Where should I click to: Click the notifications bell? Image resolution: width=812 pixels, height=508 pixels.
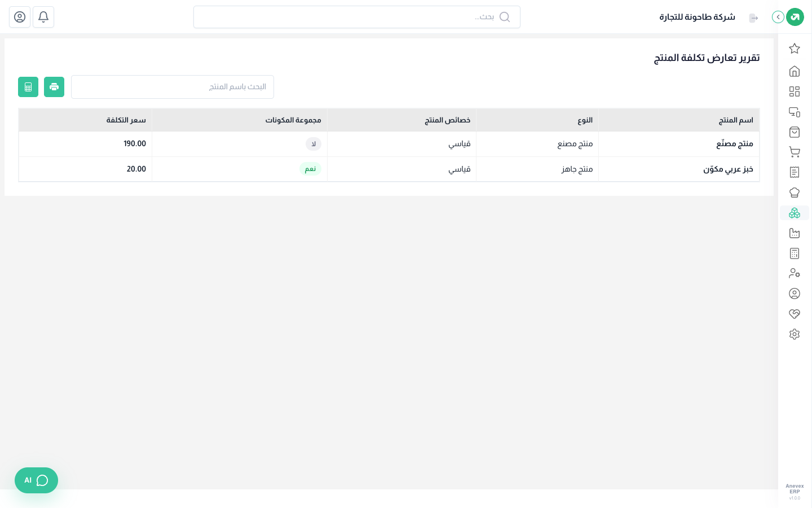coord(43,17)
